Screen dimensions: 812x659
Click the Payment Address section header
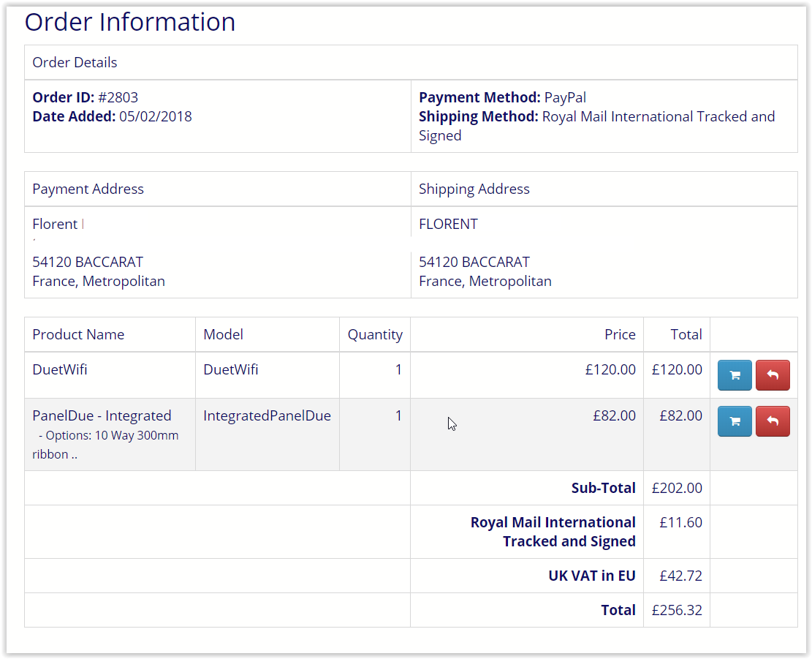click(x=88, y=189)
